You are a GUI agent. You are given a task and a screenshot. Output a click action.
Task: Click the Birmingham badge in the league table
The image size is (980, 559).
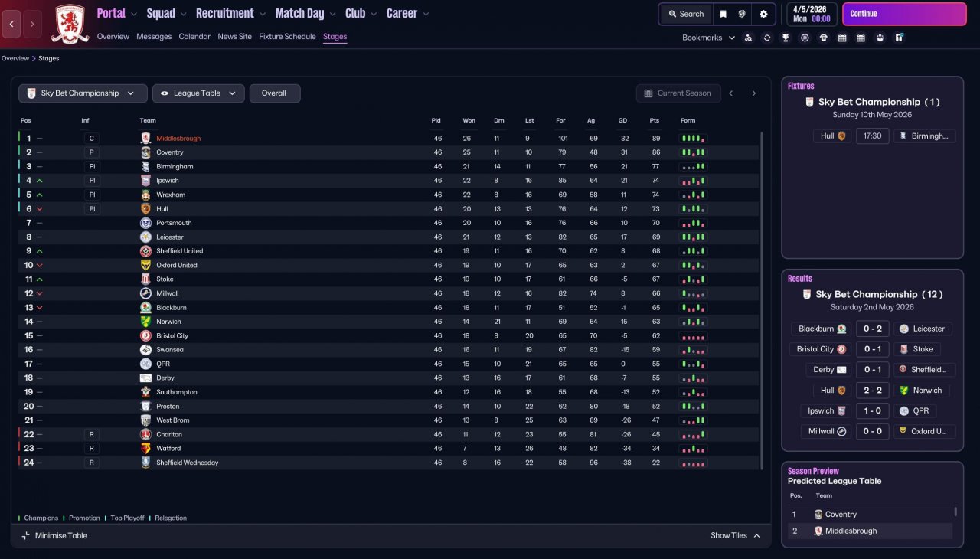[x=145, y=166]
